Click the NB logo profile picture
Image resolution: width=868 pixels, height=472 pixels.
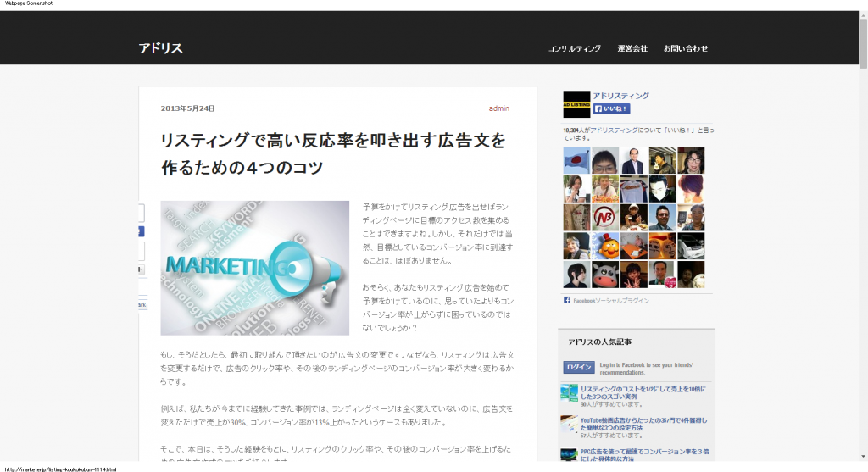605,218
